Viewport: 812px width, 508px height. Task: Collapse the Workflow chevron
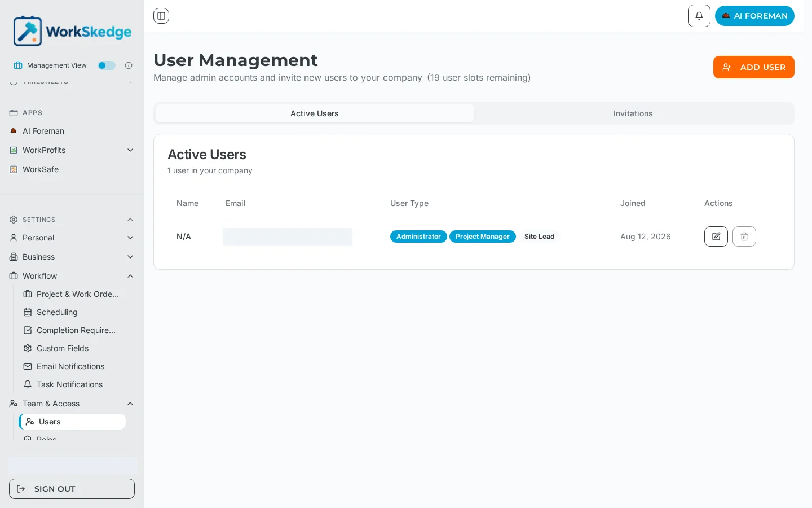130,276
